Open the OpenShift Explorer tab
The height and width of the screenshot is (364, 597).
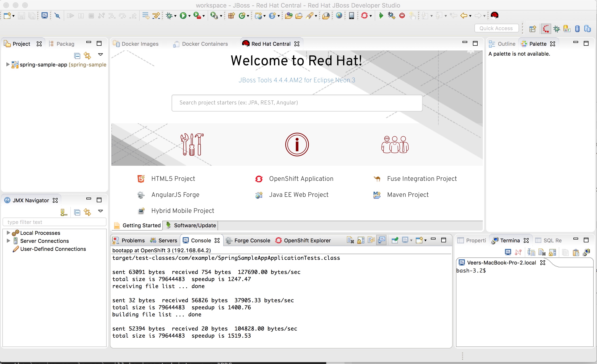303,240
